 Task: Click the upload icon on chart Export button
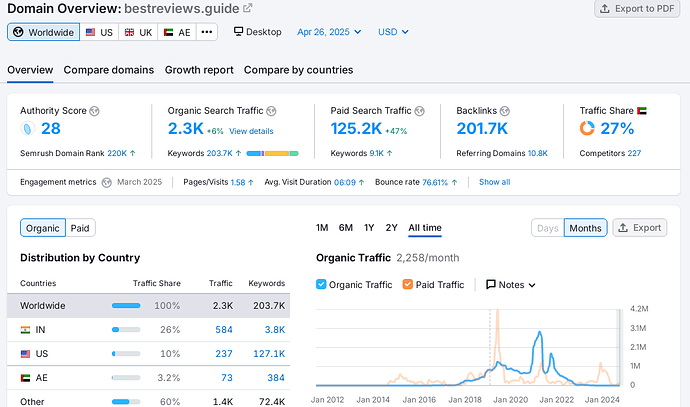[623, 228]
